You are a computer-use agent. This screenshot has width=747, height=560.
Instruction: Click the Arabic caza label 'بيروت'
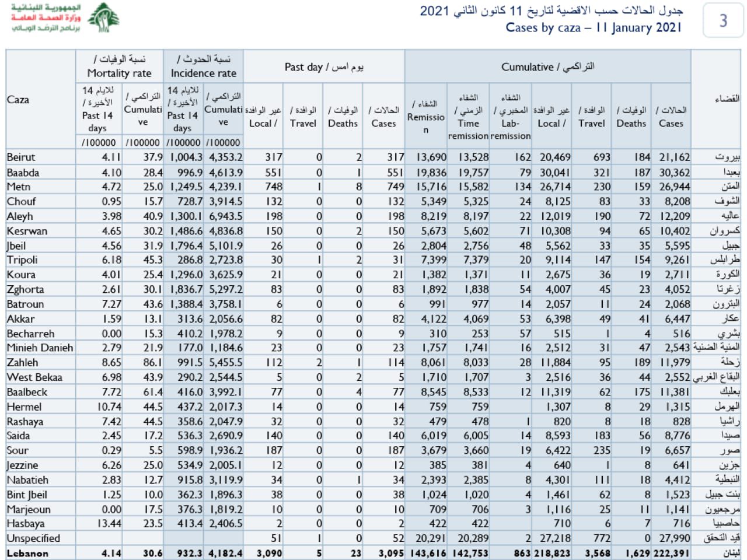(728, 157)
